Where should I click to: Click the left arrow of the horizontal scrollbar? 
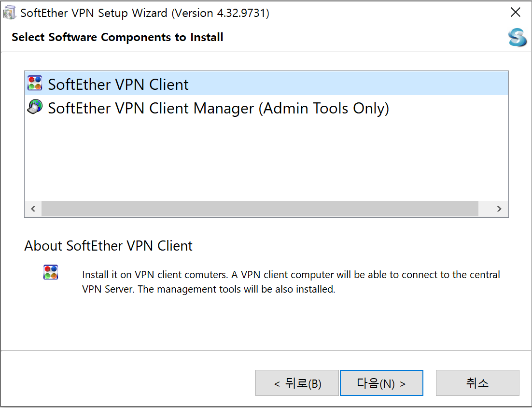(33, 209)
